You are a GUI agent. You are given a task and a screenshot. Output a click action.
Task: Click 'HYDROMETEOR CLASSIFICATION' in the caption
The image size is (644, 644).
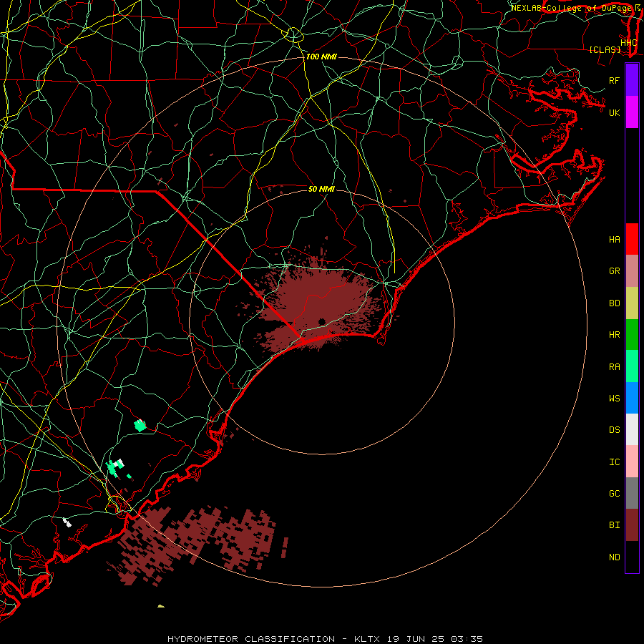pyautogui.click(x=251, y=639)
